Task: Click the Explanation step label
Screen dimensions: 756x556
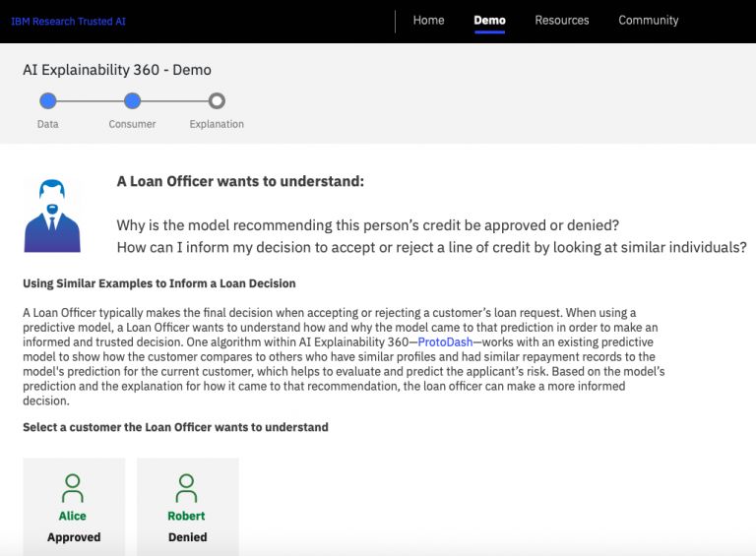Action: tap(217, 124)
